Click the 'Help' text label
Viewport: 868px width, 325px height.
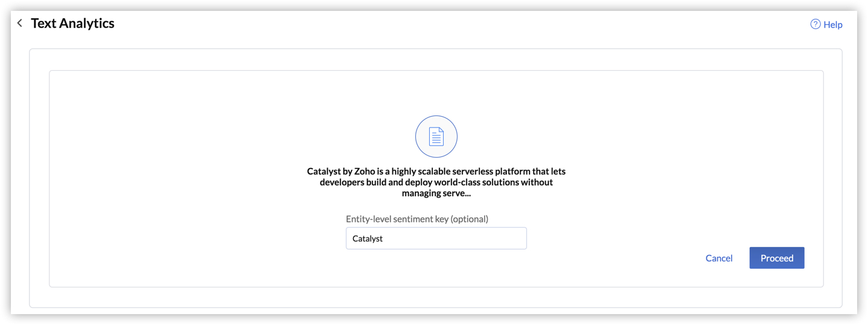click(833, 25)
